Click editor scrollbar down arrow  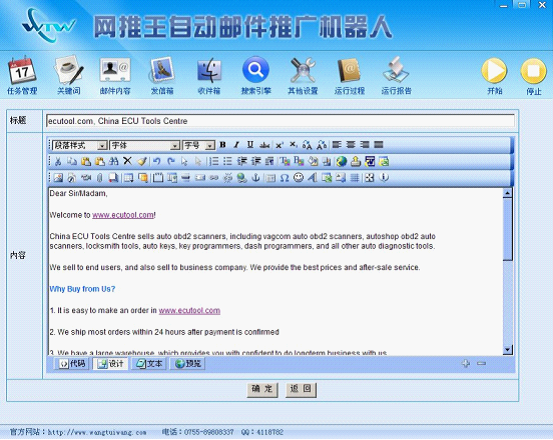[508, 350]
